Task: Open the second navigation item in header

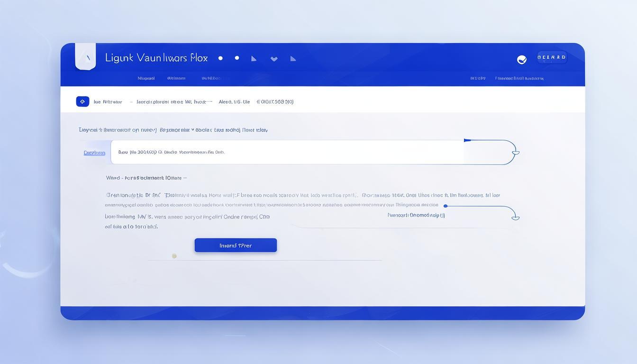Action: [x=176, y=78]
